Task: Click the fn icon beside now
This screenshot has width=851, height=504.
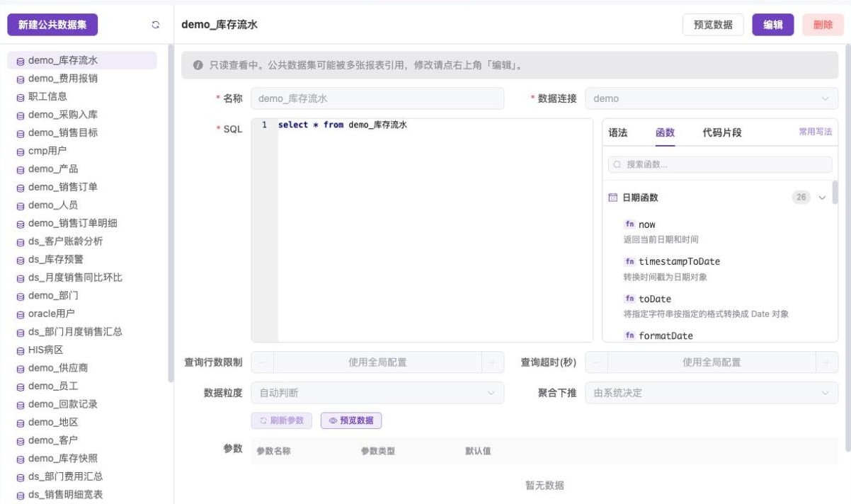Action: tap(629, 224)
